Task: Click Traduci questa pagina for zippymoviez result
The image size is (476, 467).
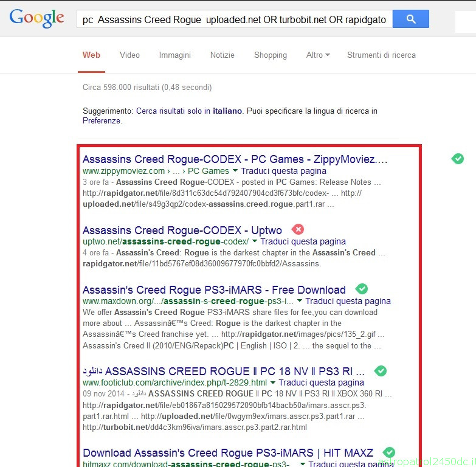Action: 283,171
